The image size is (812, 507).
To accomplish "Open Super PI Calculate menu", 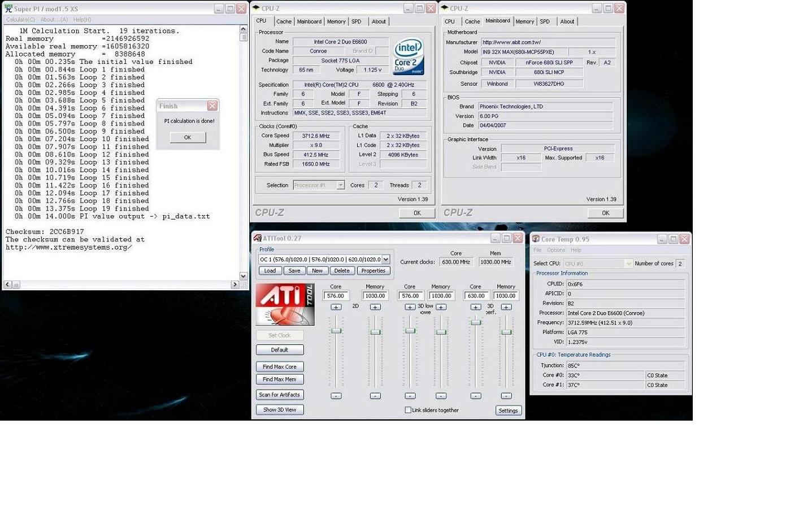I will point(20,19).
